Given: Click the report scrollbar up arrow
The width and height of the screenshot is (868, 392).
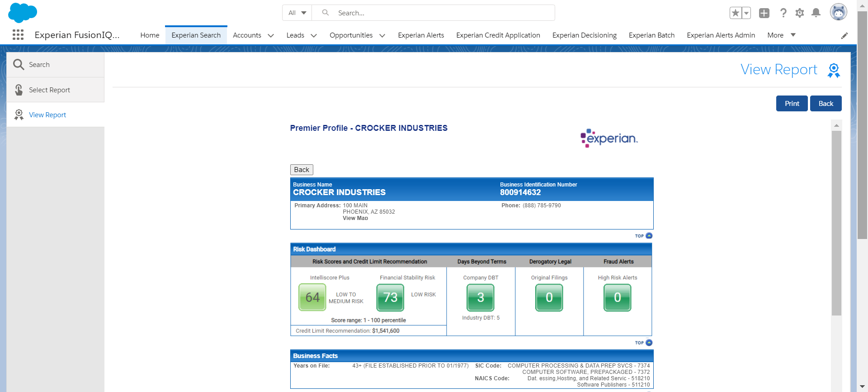Looking at the screenshot, I should 836,125.
